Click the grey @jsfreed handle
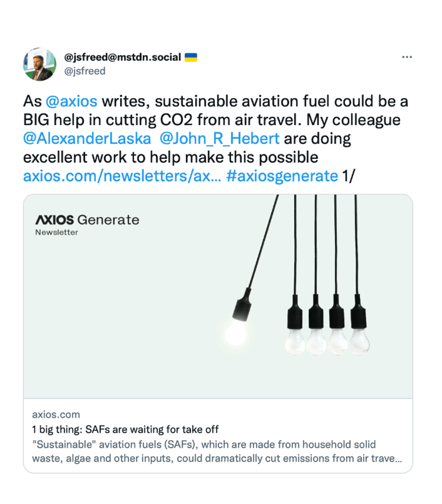Image resolution: width=442 pixels, height=504 pixels. [x=85, y=71]
